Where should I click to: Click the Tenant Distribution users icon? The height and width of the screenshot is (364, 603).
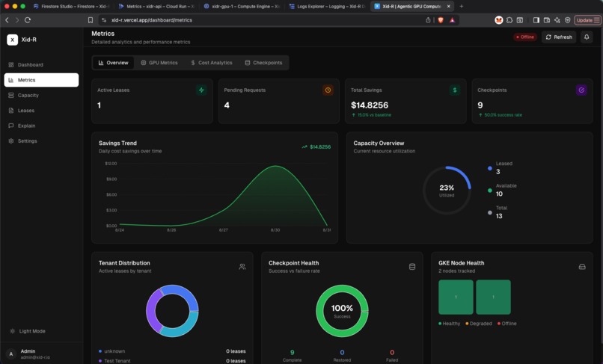click(x=242, y=266)
